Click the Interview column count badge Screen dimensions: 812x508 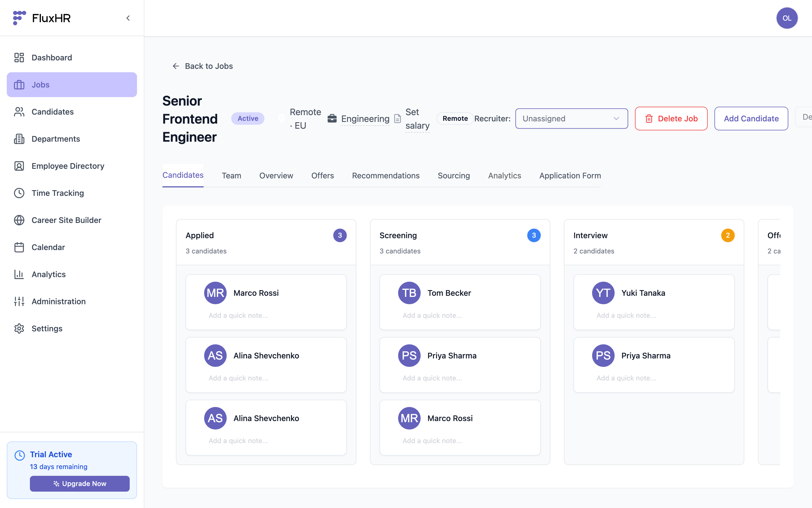[728, 236]
